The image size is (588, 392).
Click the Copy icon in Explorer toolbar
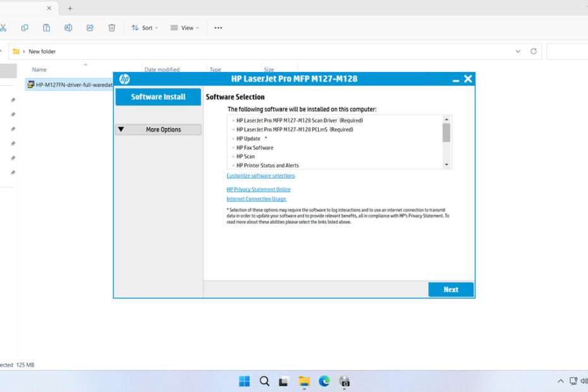tap(25, 28)
